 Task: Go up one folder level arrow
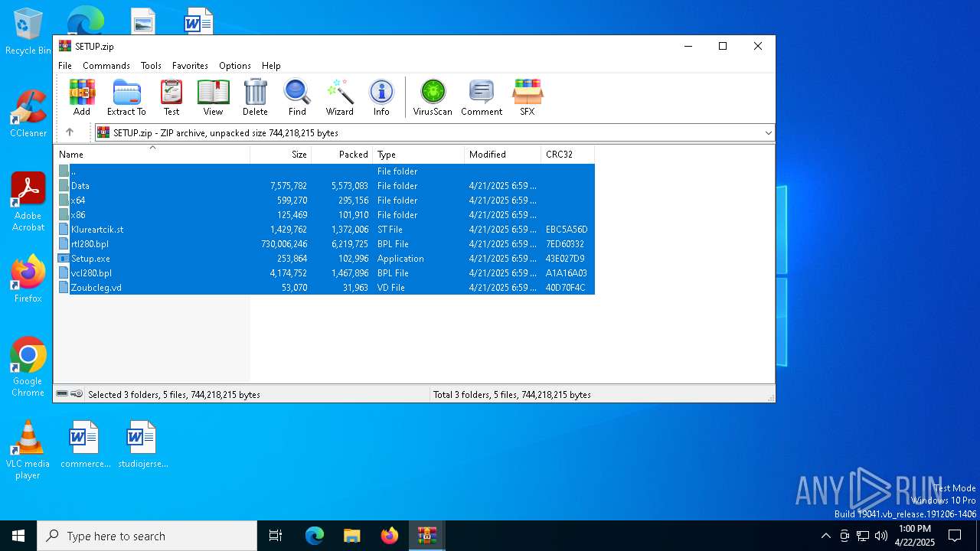coord(70,132)
